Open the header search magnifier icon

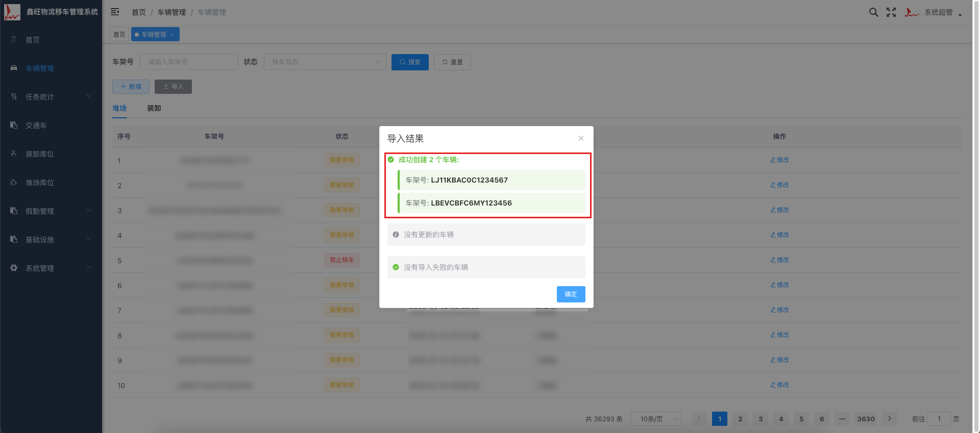[874, 12]
